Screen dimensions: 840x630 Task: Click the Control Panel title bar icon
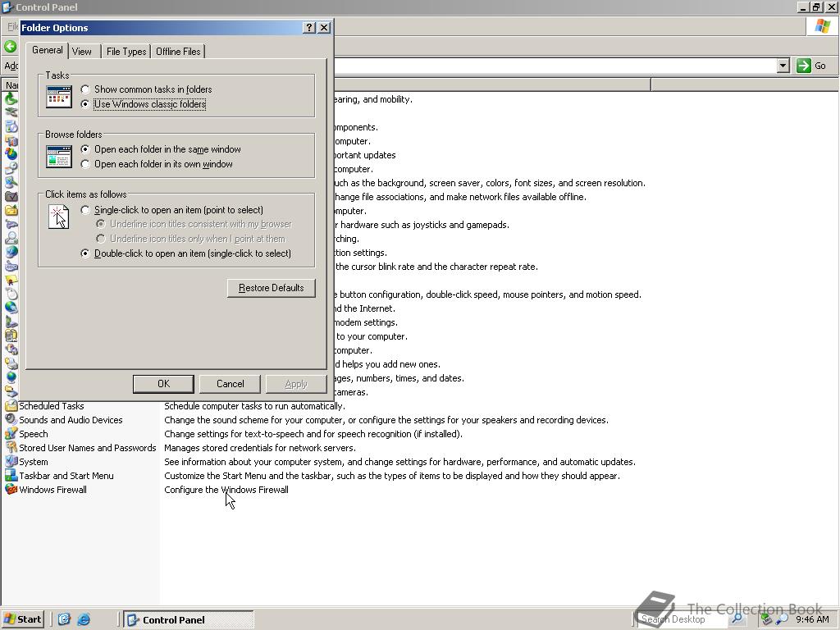[x=7, y=7]
